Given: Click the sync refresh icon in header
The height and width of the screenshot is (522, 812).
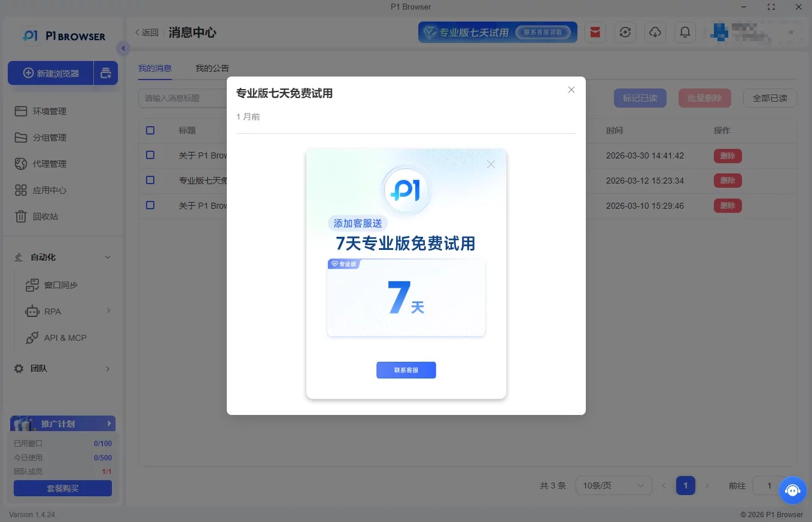Looking at the screenshot, I should (625, 32).
